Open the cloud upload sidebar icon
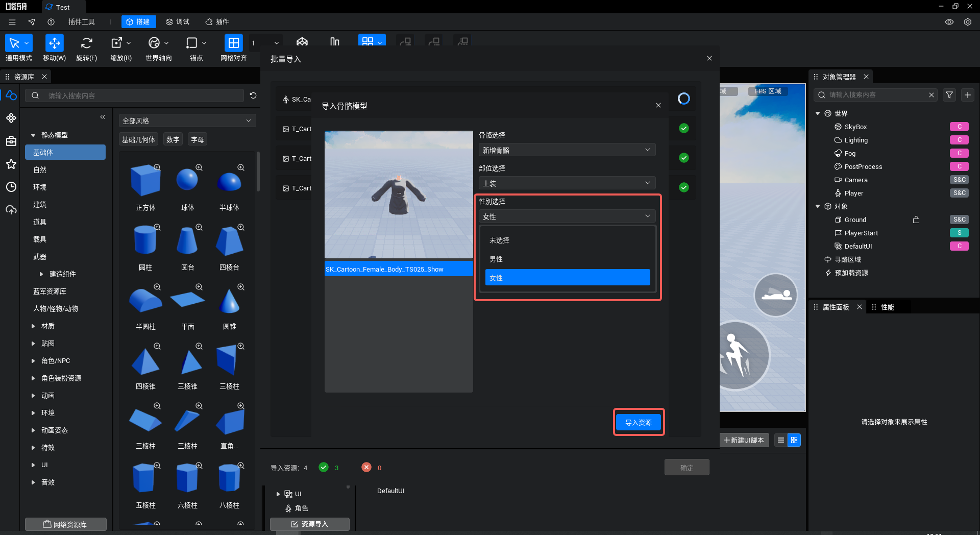This screenshot has height=535, width=980. click(x=11, y=210)
